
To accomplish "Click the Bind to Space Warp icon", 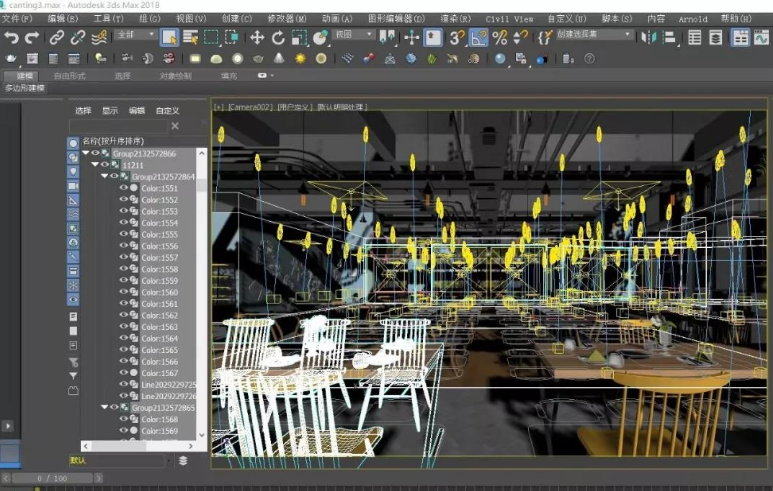I will [x=99, y=37].
